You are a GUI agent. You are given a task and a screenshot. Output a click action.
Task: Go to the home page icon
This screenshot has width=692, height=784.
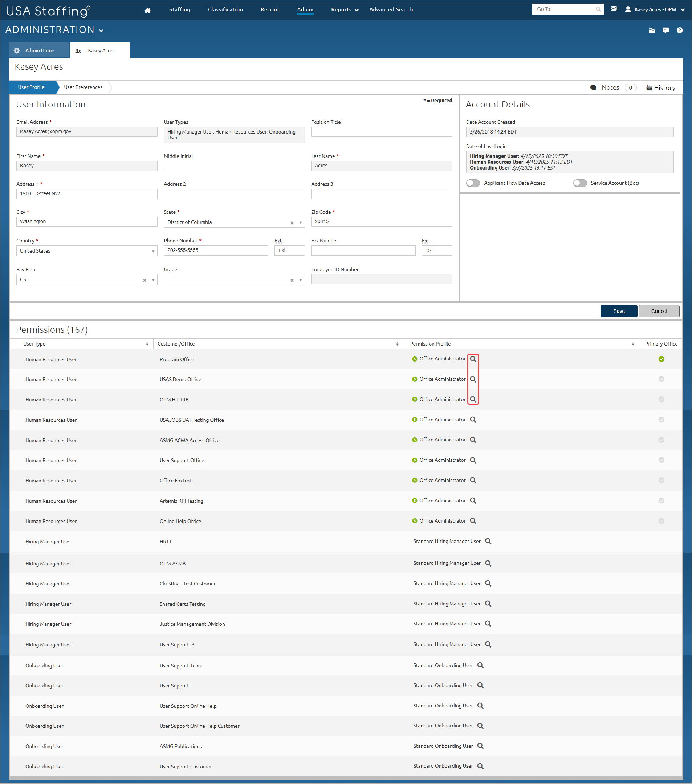[148, 11]
